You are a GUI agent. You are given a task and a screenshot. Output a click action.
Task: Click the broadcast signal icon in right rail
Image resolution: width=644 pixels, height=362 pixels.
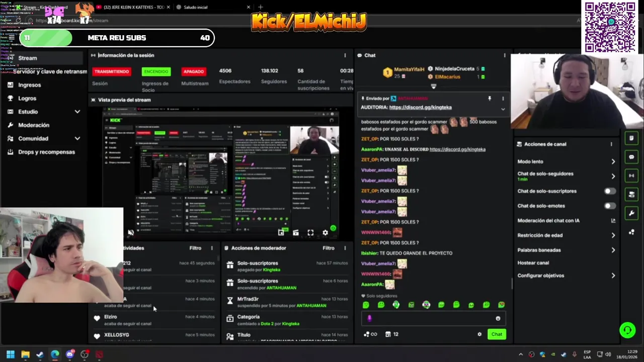(x=631, y=175)
